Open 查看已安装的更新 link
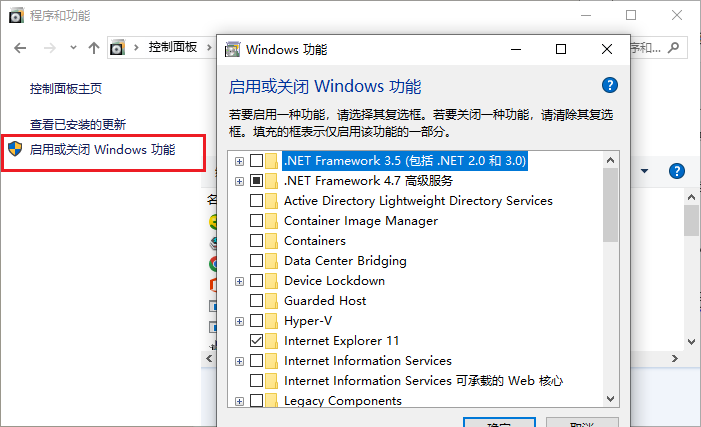This screenshot has width=701, height=427. (x=78, y=124)
